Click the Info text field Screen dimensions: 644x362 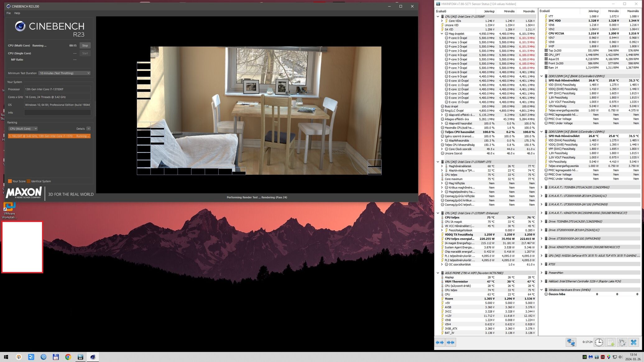point(58,112)
